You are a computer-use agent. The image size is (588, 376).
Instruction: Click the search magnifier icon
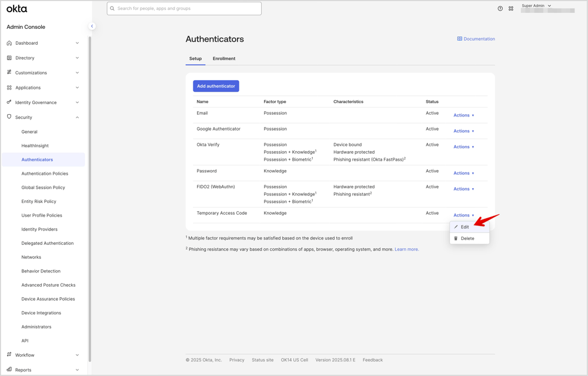(112, 8)
